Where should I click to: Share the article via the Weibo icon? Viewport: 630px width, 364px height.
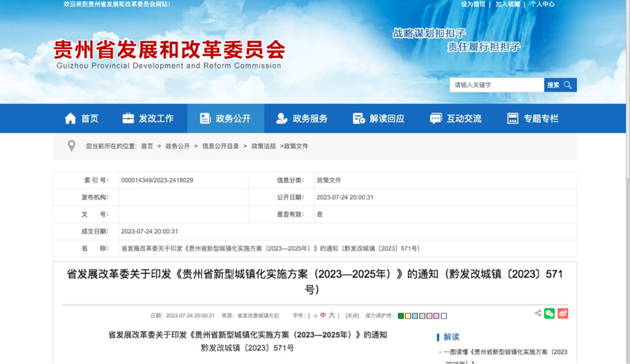click(x=563, y=313)
